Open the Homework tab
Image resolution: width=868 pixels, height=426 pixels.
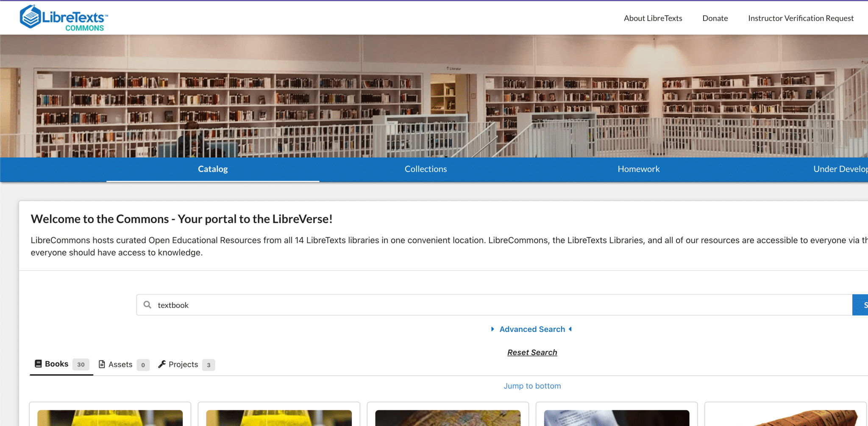coord(638,169)
